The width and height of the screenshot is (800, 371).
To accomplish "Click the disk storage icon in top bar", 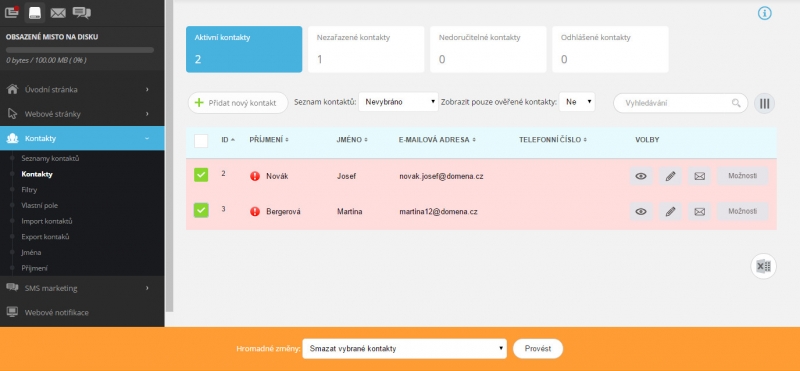I will (35, 12).
